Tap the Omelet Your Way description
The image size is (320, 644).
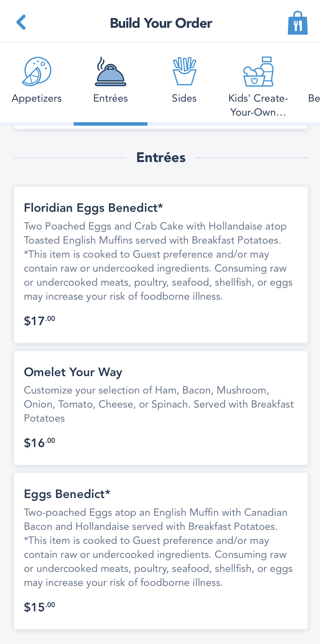coord(159,404)
